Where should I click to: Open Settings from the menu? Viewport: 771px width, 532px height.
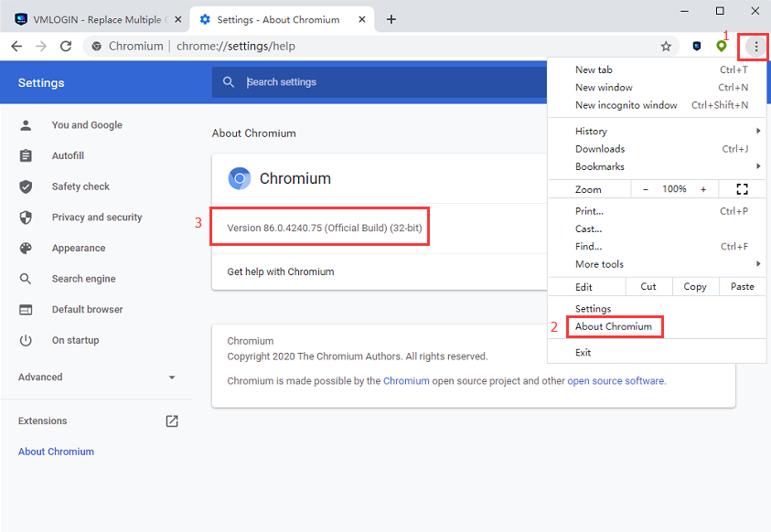(x=657, y=309)
